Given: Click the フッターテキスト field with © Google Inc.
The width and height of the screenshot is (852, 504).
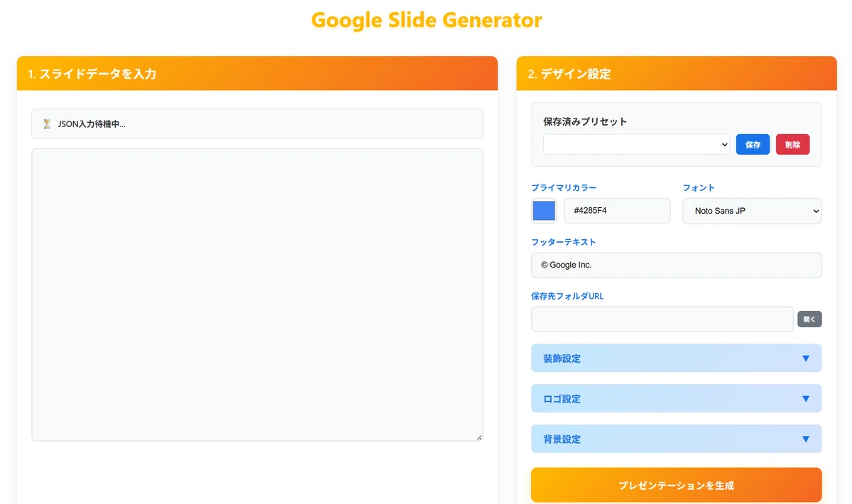Looking at the screenshot, I should click(x=676, y=265).
